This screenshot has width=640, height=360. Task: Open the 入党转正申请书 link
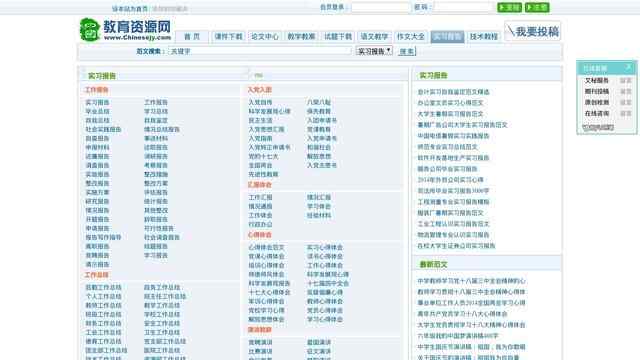[269, 147]
